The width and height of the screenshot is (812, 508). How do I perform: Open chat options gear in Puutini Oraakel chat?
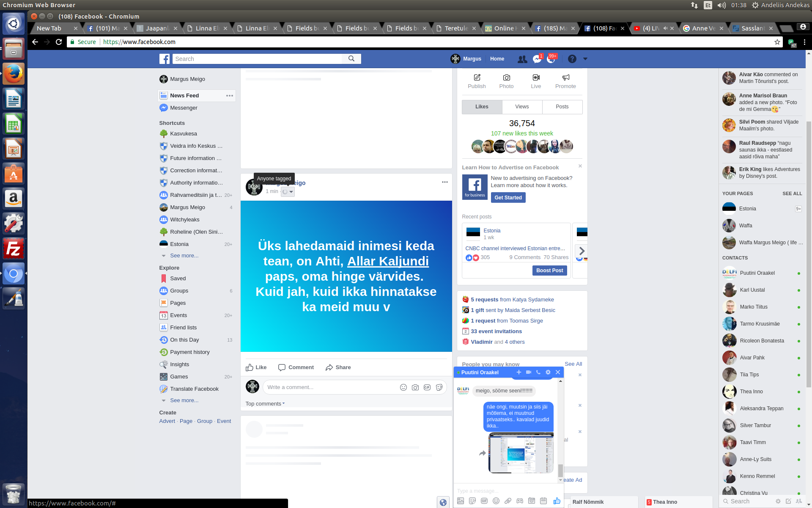click(x=548, y=372)
